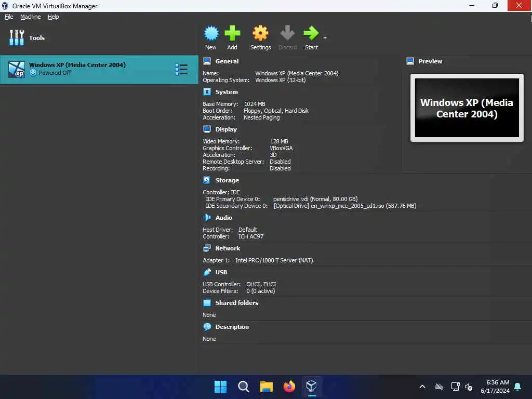The width and height of the screenshot is (532, 399).
Task: Open the Machine menu
Action: point(31,17)
